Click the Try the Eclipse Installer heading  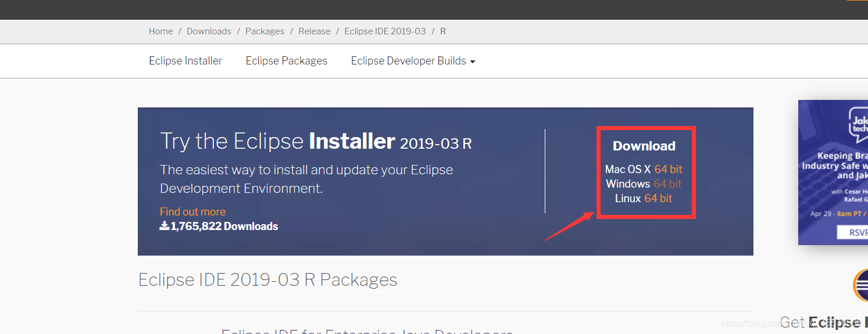(x=316, y=141)
